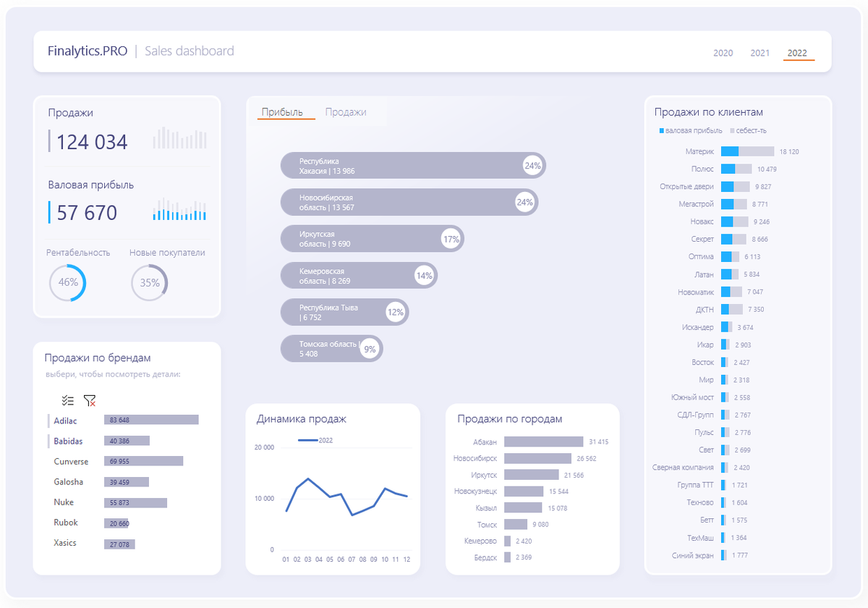
Task: Select the Rubok brand
Action: (66, 522)
